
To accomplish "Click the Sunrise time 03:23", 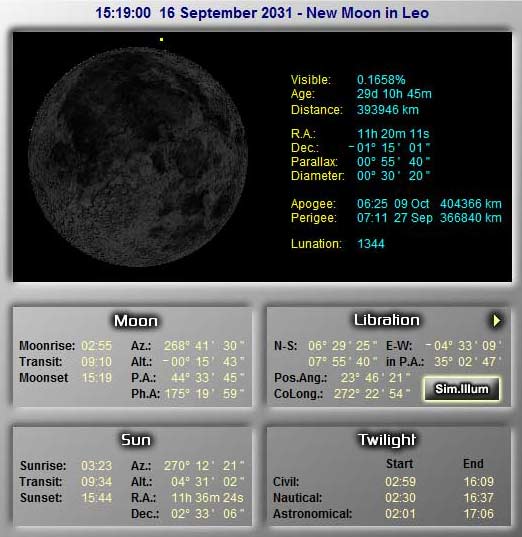I will click(96, 465).
